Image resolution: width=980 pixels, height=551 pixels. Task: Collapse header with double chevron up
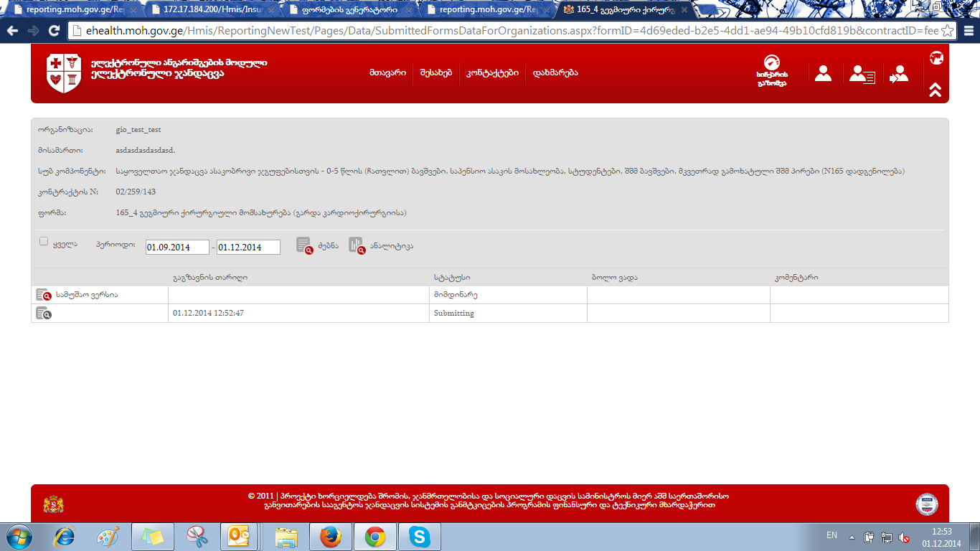(935, 90)
